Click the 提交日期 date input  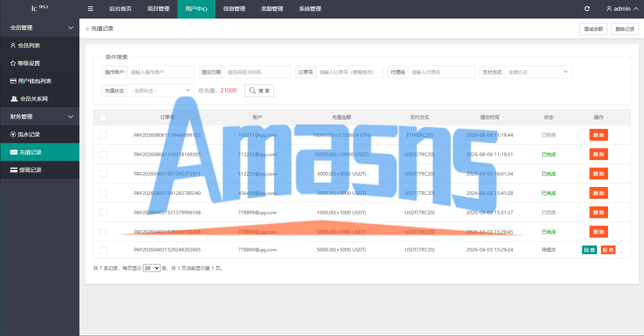[x=258, y=72]
